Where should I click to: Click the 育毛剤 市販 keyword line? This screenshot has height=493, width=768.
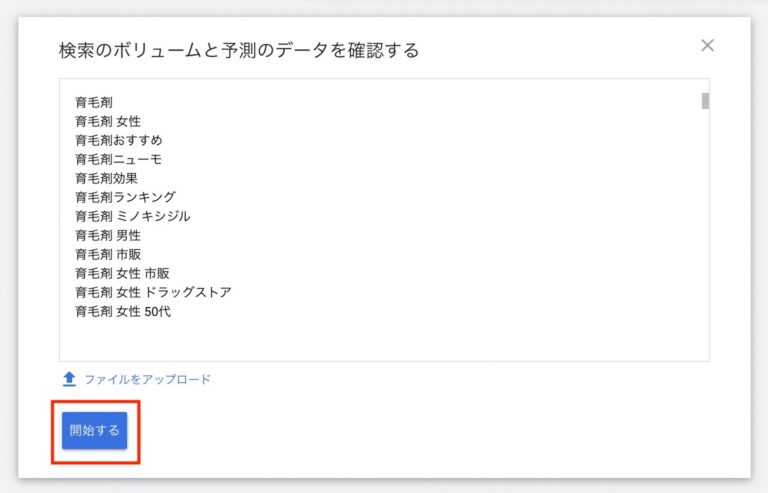107,254
